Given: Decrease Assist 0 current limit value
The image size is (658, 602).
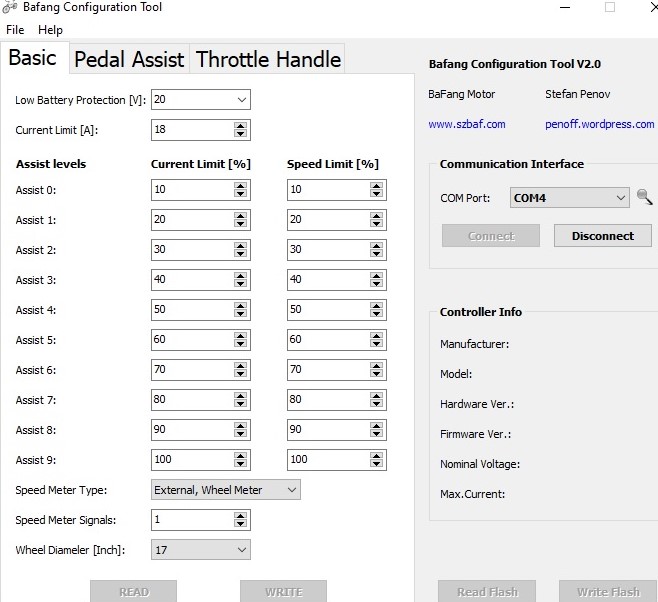Looking at the screenshot, I should click(x=241, y=194).
